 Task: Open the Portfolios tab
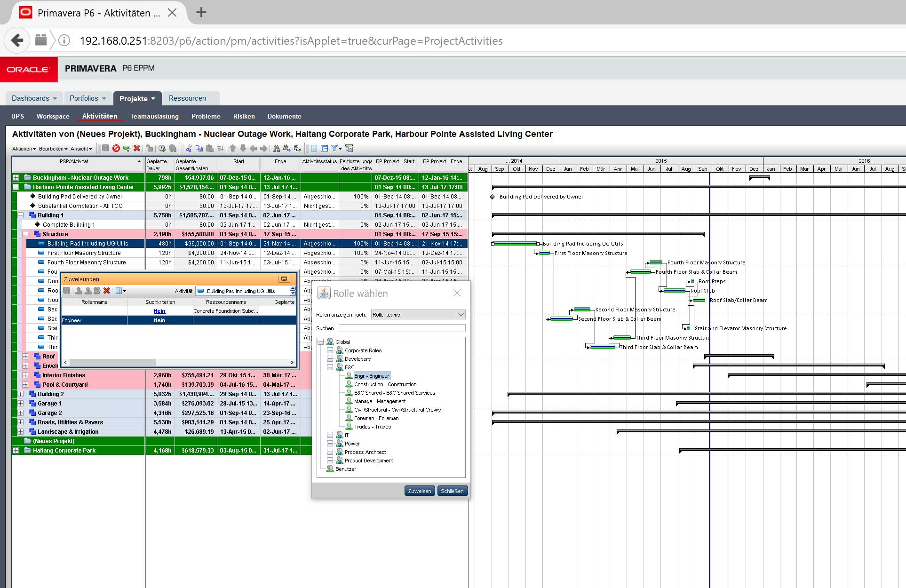coord(88,98)
